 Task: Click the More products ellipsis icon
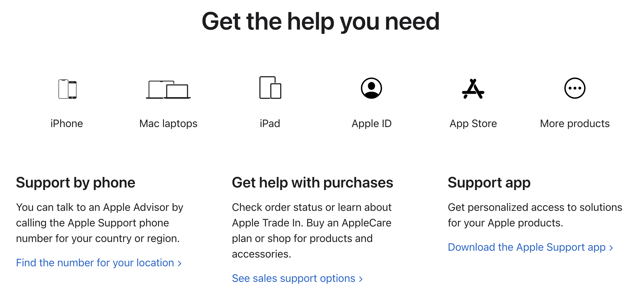(x=575, y=88)
